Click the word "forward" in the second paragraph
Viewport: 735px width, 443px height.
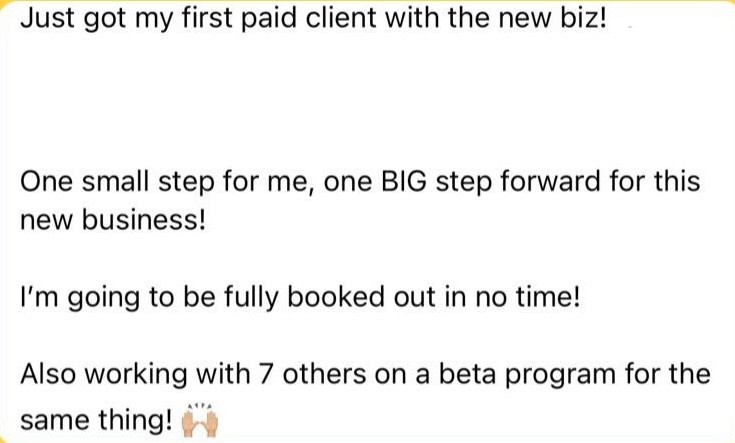550,181
